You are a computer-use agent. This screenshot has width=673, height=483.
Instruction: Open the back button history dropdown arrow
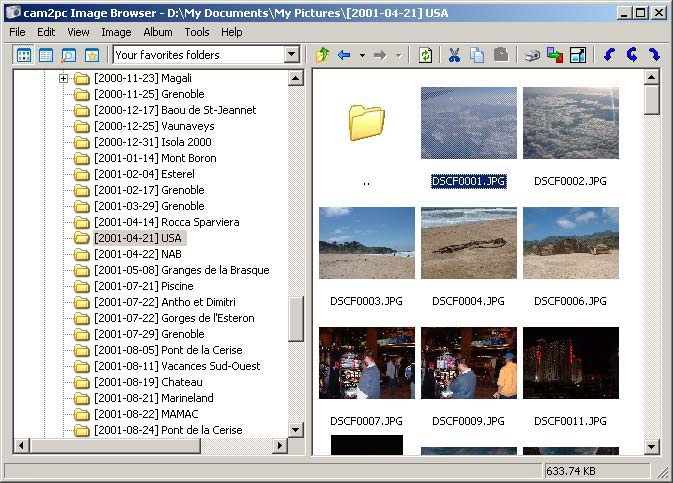tap(362, 55)
